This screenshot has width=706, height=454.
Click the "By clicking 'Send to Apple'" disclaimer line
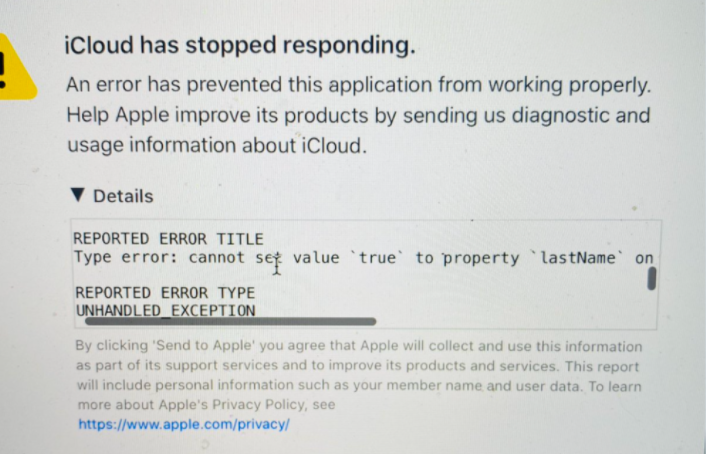pos(359,346)
